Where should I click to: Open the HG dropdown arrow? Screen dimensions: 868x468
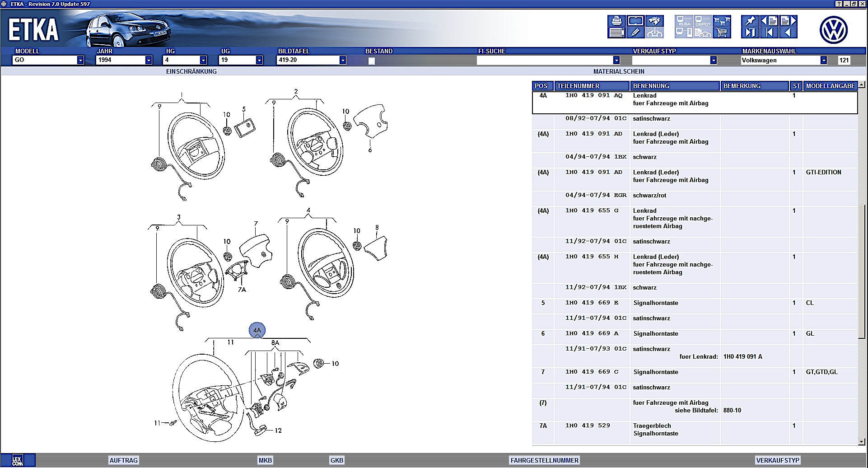coord(203,60)
